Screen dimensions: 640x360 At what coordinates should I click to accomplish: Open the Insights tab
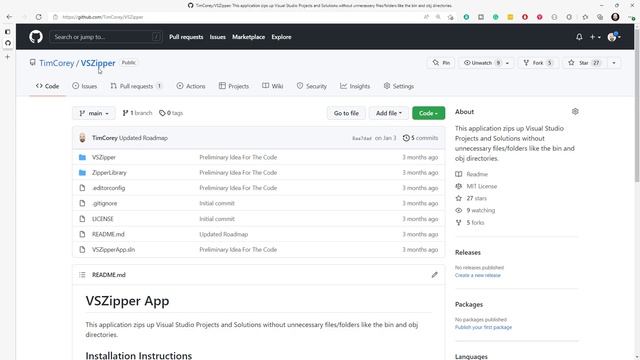(x=355, y=86)
